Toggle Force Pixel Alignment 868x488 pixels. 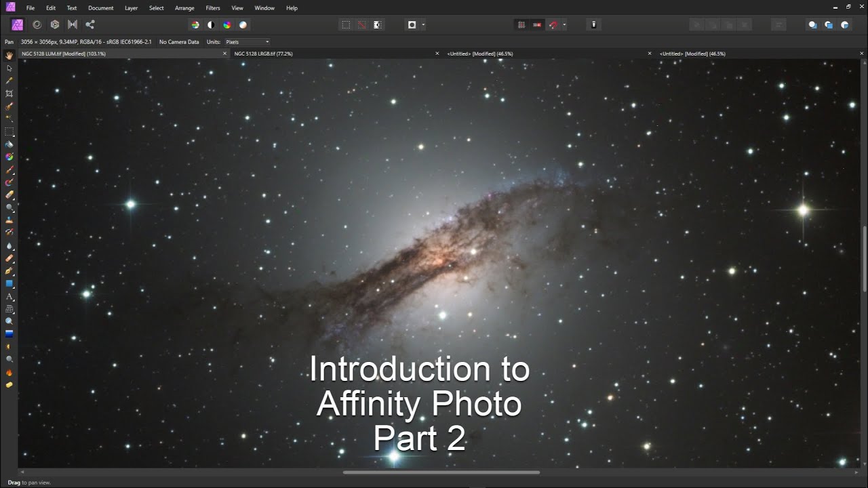click(x=537, y=24)
